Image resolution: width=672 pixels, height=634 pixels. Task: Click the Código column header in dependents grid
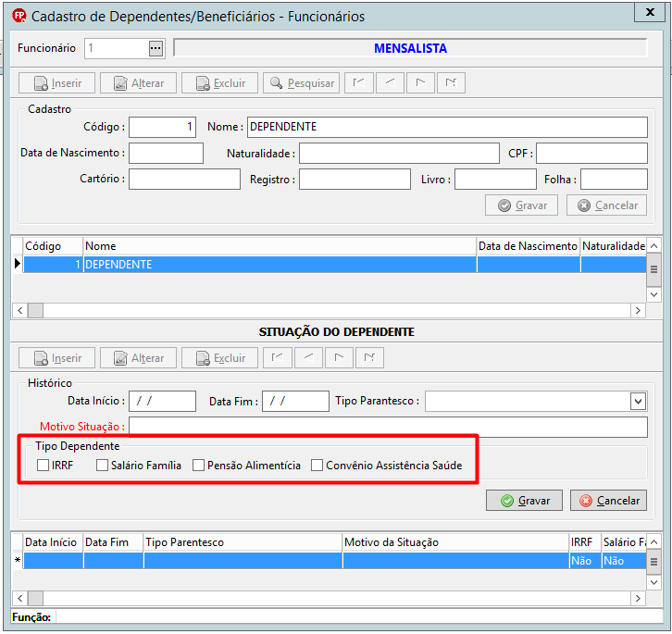[53, 246]
